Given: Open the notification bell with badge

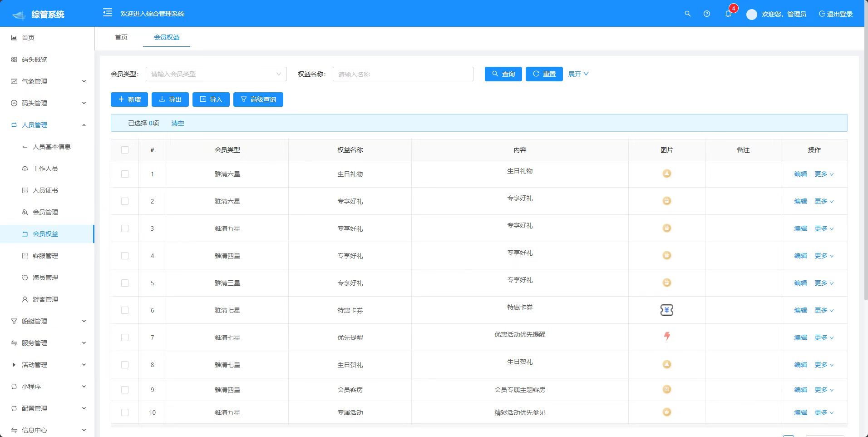Looking at the screenshot, I should pos(728,14).
